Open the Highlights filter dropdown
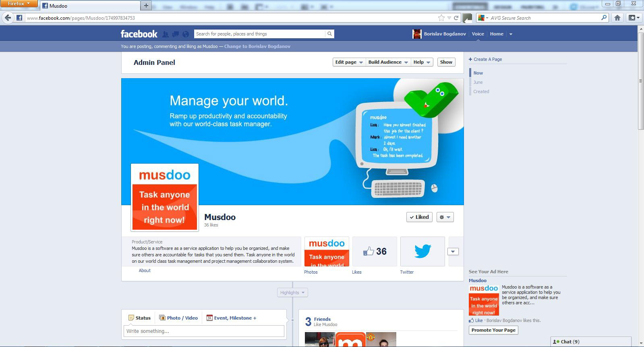This screenshot has height=347, width=644. point(292,293)
